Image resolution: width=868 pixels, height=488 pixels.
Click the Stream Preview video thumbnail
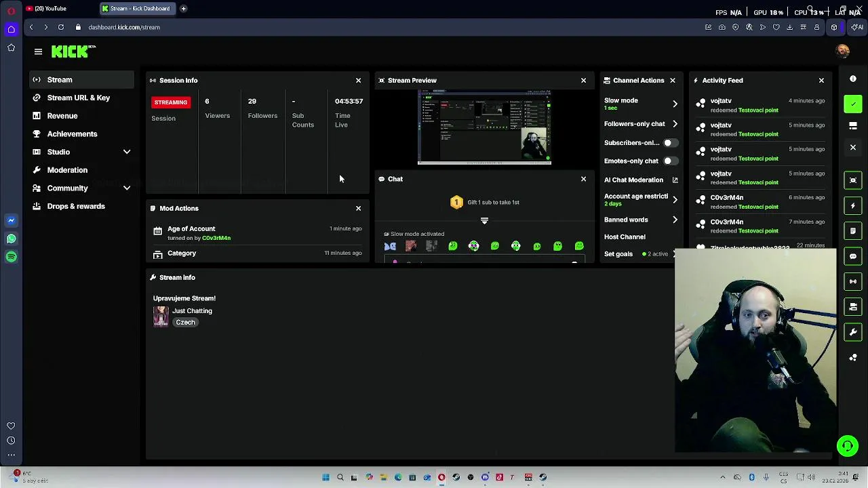(x=484, y=129)
